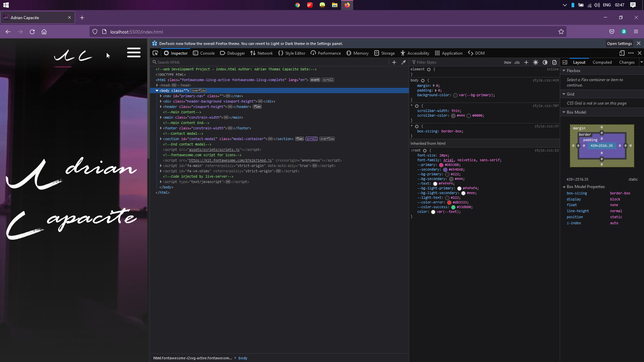Click the Filter Styles input field

coord(456,62)
